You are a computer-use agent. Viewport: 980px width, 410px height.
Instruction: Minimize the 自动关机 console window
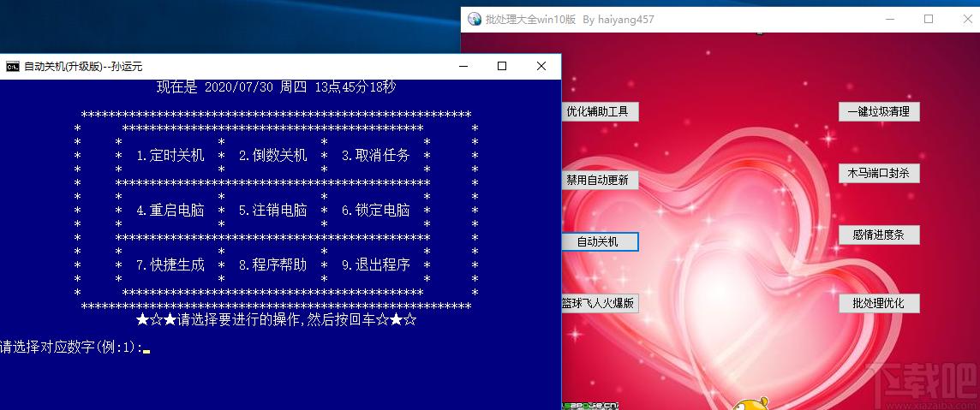pos(463,66)
